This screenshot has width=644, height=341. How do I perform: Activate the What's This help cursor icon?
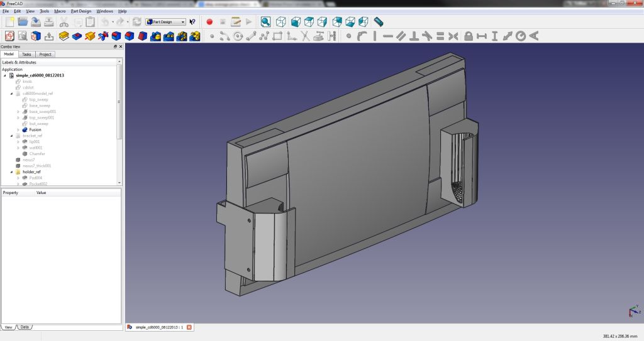[192, 22]
